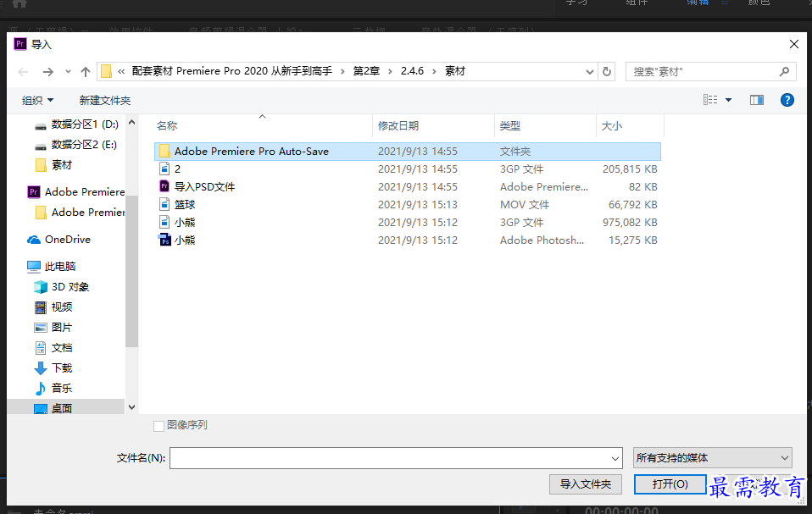
Task: Sort by 名称 column
Action: coord(167,125)
